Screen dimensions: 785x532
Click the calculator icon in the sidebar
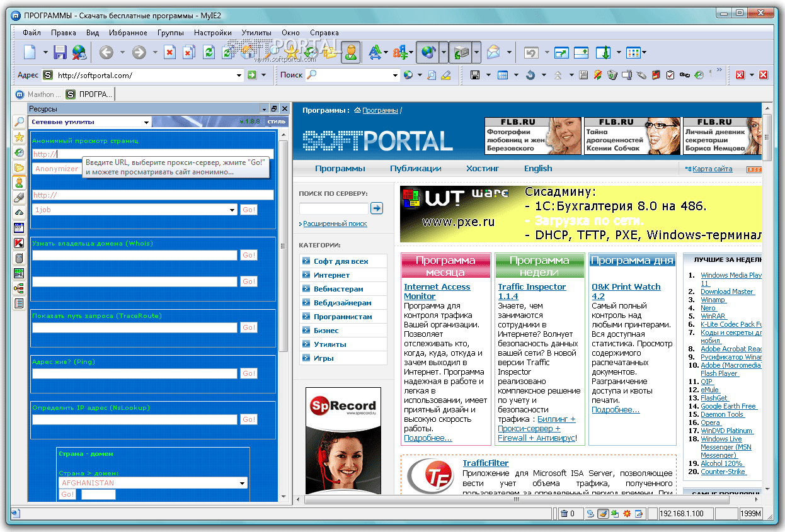[19, 258]
